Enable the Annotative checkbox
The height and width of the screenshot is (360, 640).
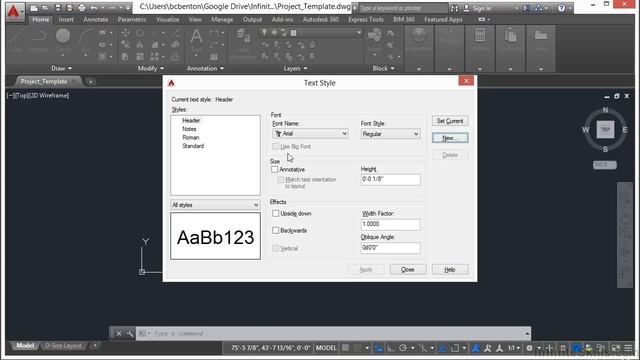[x=275, y=169]
